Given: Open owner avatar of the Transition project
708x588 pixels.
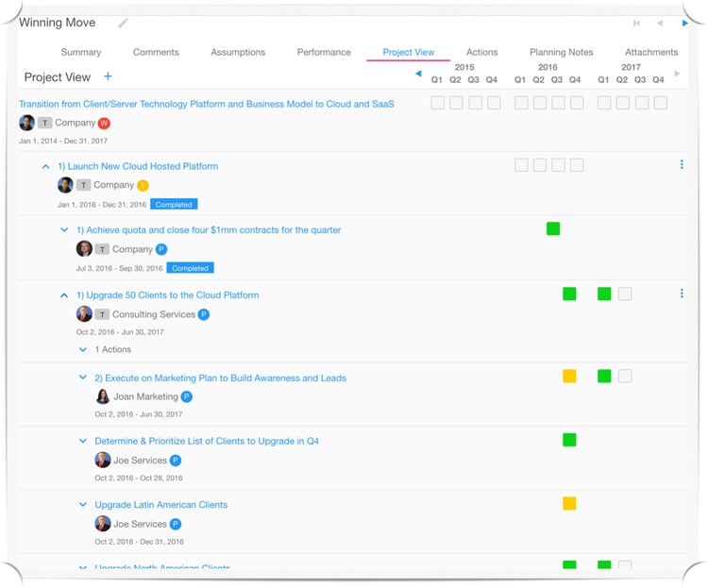Looking at the screenshot, I should coord(27,123).
